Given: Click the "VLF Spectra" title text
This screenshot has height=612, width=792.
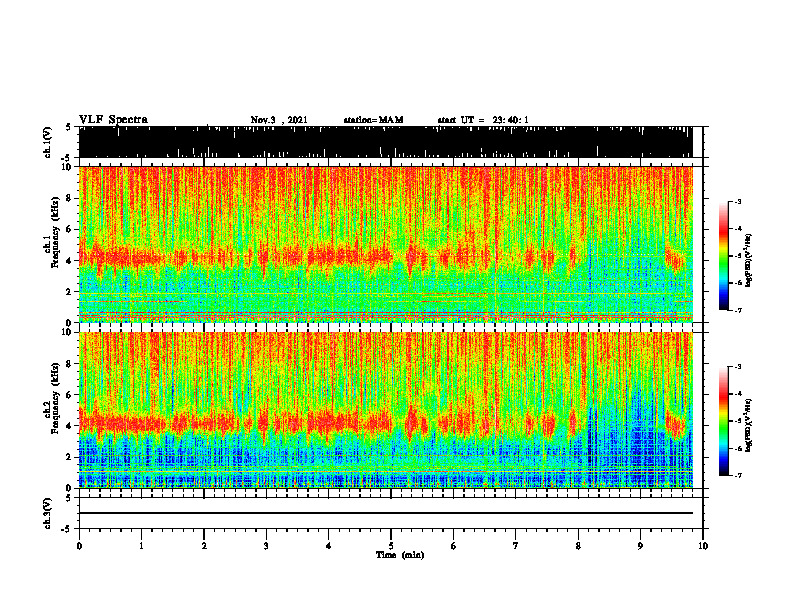Looking at the screenshot, I should [x=113, y=120].
